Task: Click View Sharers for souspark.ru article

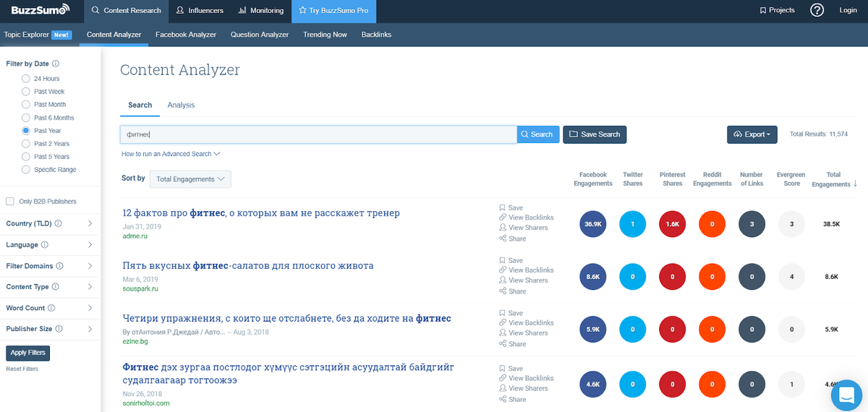Action: click(x=523, y=280)
